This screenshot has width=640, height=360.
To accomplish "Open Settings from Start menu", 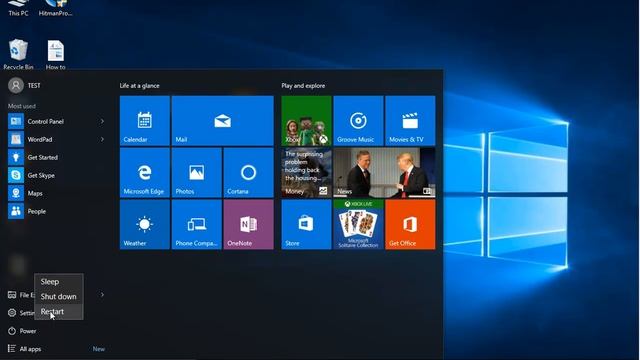I will click(20, 313).
